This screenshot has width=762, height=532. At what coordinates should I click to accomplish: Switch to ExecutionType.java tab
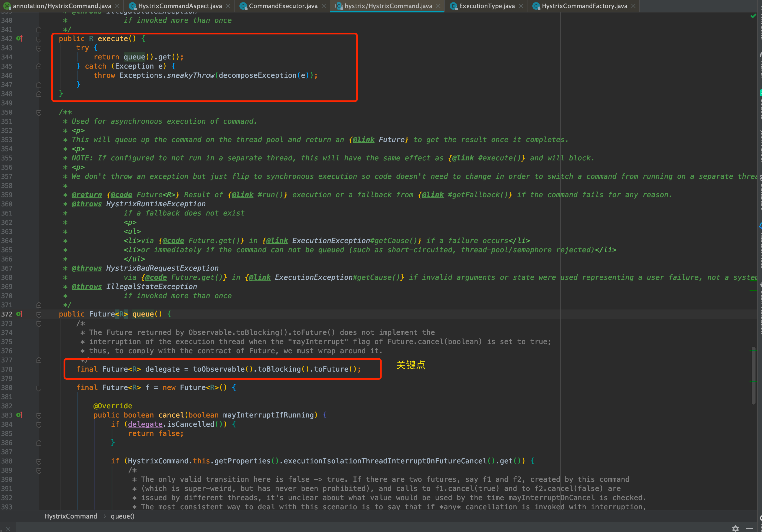click(487, 6)
